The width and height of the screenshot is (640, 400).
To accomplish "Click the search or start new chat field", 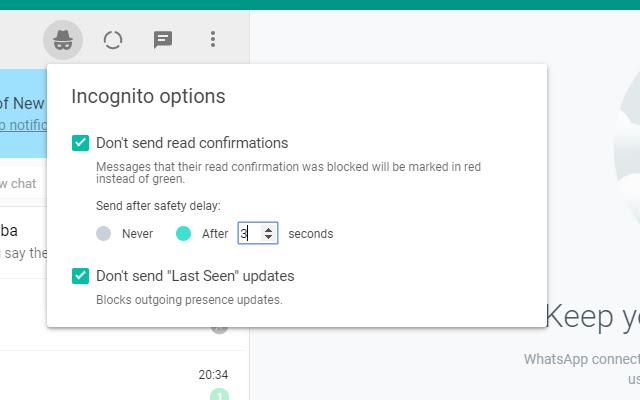I will pos(20,183).
